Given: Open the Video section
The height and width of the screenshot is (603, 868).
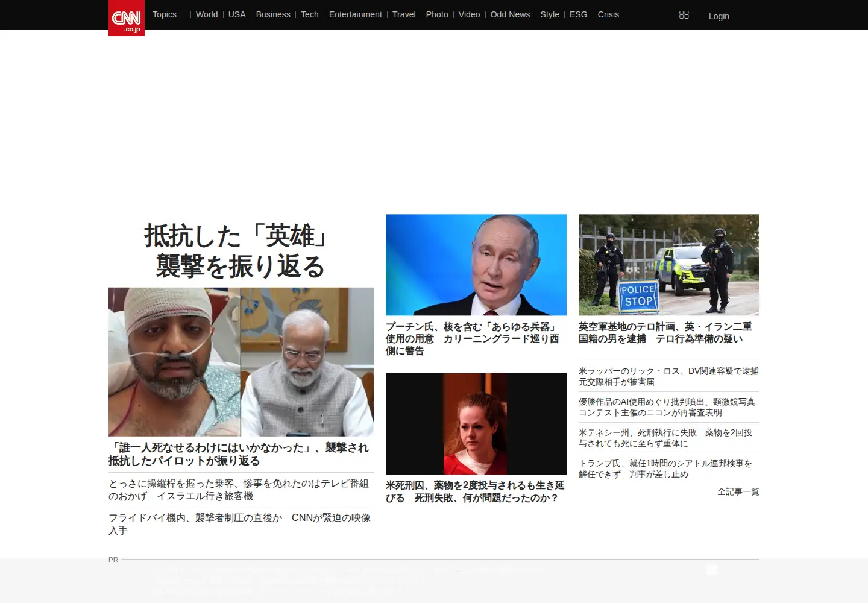Looking at the screenshot, I should (469, 14).
